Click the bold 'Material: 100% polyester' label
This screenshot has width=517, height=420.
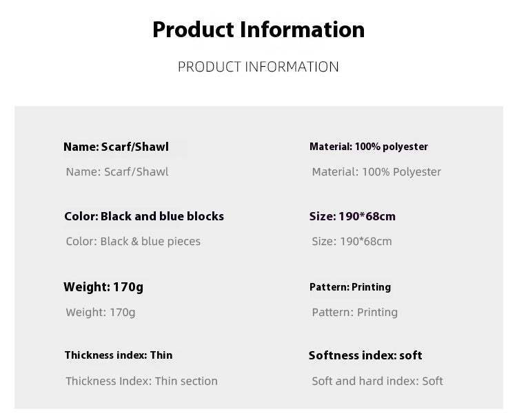(369, 147)
